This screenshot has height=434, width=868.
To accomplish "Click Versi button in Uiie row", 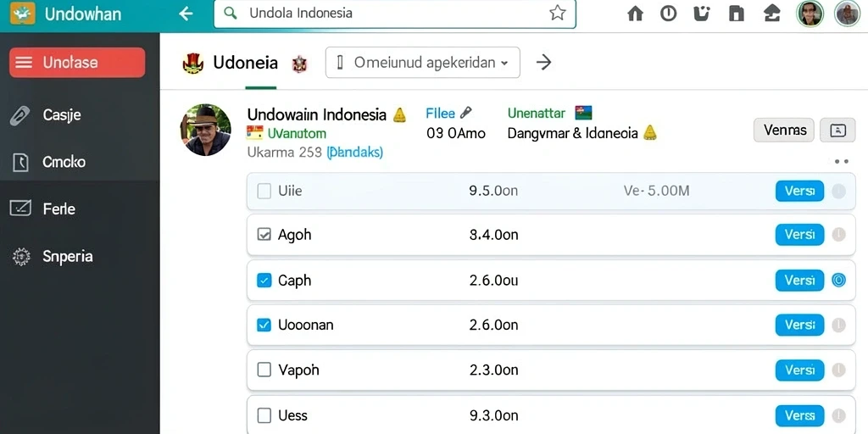I will click(x=799, y=192).
